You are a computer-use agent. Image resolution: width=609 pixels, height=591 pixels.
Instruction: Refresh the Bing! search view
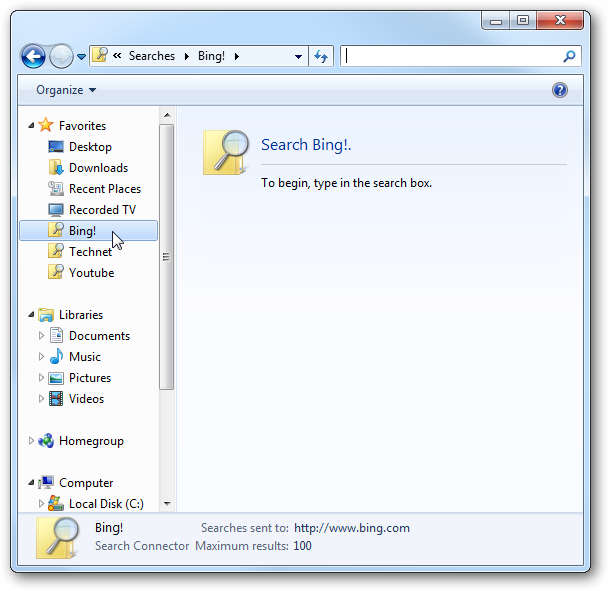pos(321,56)
